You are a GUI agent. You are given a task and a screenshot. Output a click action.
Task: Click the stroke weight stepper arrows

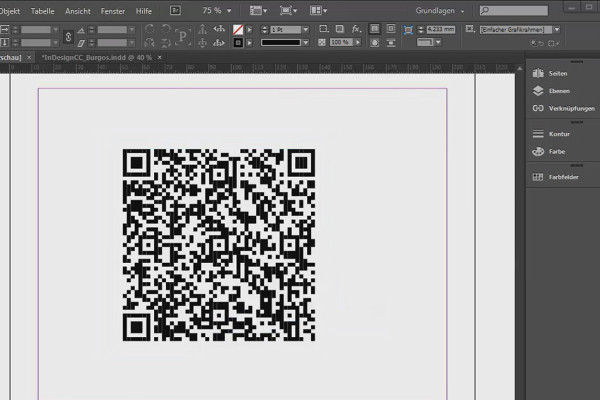pos(264,29)
